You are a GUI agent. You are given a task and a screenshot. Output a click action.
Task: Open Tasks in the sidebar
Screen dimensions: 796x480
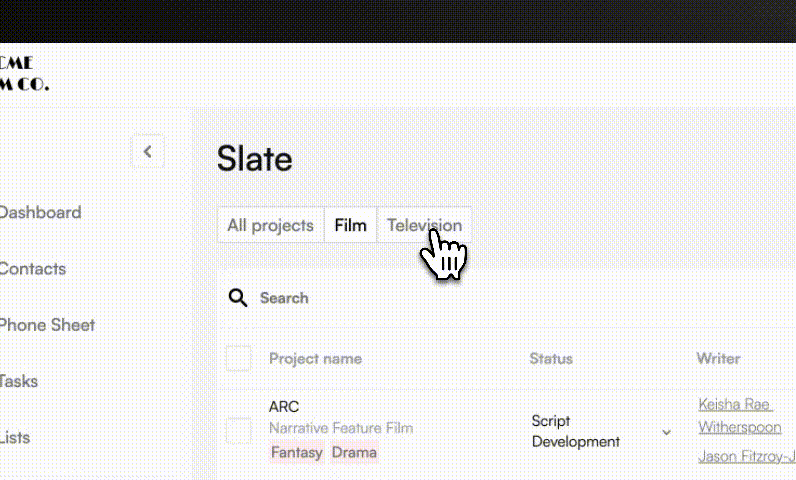pyautogui.click(x=19, y=381)
